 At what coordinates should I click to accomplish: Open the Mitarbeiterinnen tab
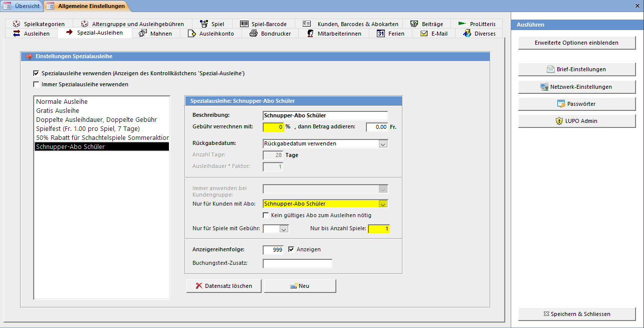click(334, 34)
